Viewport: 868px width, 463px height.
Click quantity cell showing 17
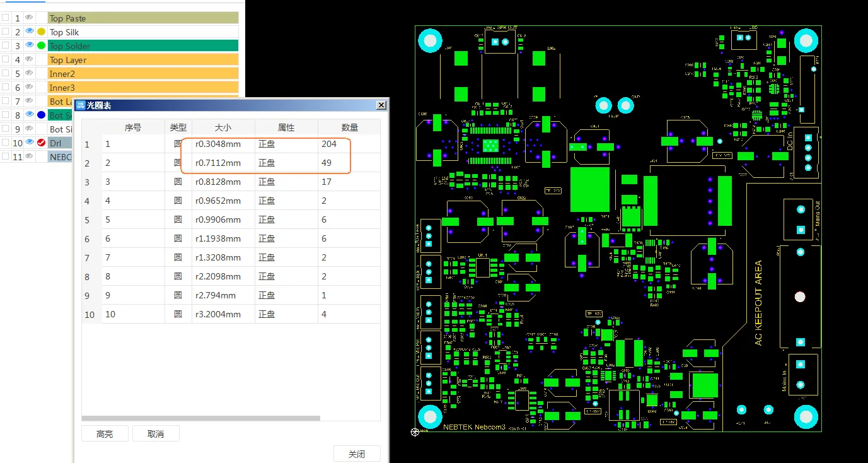tap(349, 182)
